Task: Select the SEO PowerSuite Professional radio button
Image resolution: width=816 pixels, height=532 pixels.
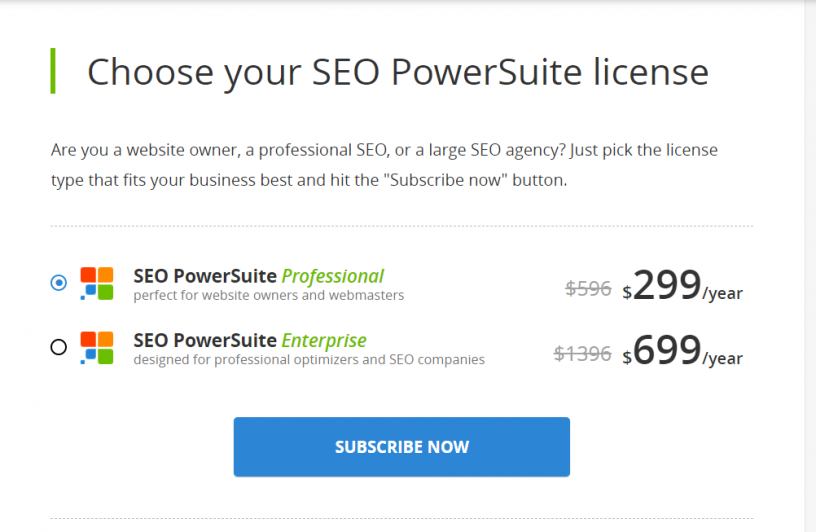Action: click(59, 283)
